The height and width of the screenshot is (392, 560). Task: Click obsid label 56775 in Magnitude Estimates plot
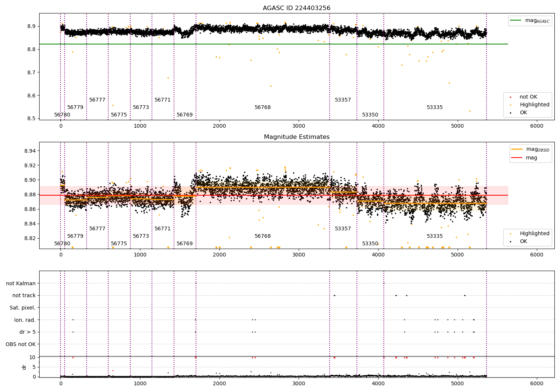click(119, 244)
